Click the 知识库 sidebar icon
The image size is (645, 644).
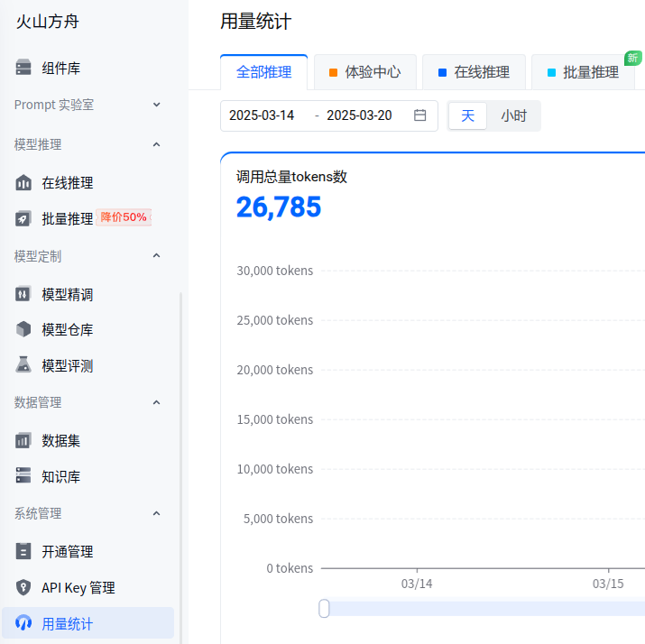coord(23,476)
